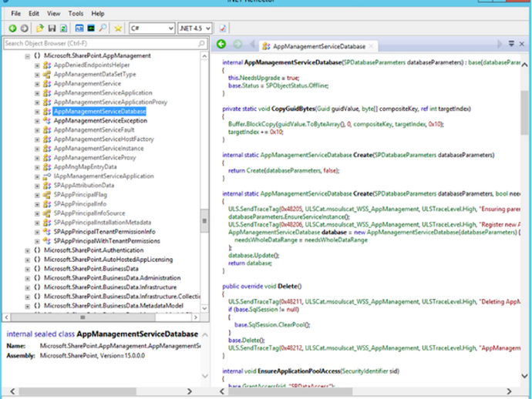Click the yellow star Bookmarks icon
Image resolution: width=532 pixels, height=399 pixels.
(118, 28)
